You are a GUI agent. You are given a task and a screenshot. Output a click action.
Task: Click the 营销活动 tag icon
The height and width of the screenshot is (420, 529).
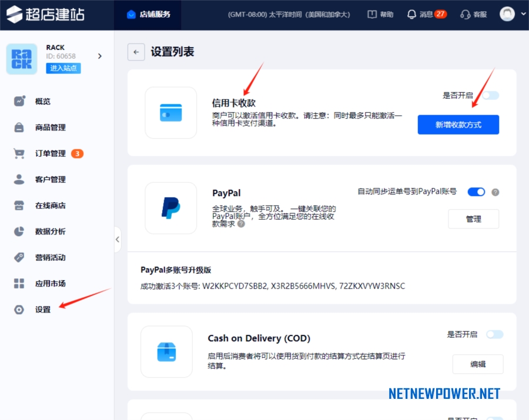19,257
